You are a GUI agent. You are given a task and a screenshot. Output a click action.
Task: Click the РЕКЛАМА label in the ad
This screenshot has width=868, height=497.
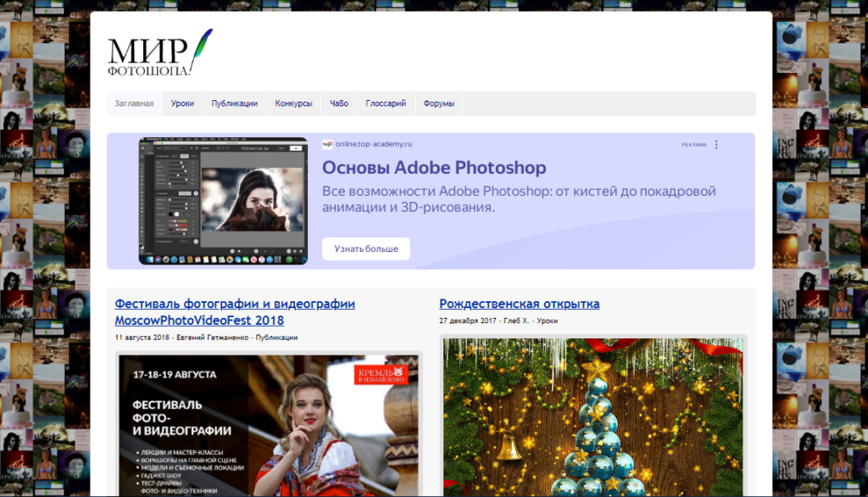(x=694, y=145)
